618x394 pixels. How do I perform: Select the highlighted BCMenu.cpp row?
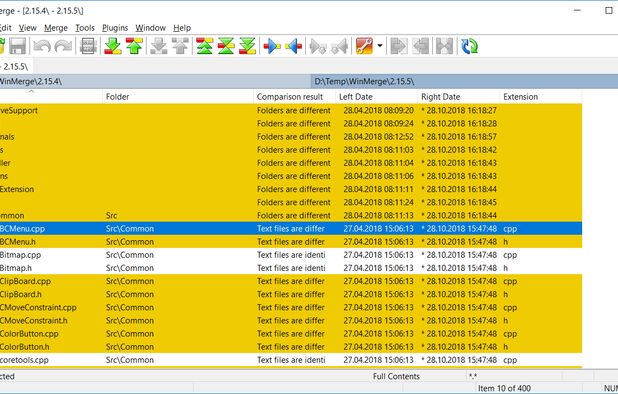click(291, 229)
